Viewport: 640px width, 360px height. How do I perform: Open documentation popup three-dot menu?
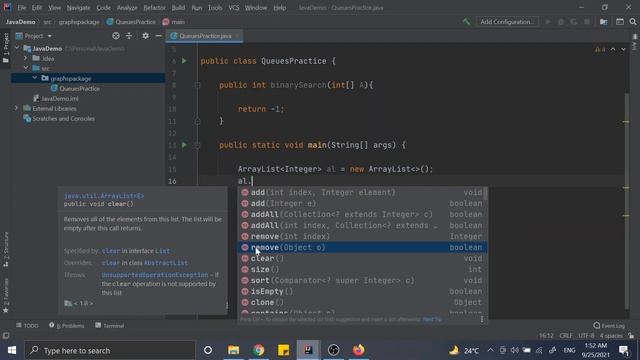(227, 305)
